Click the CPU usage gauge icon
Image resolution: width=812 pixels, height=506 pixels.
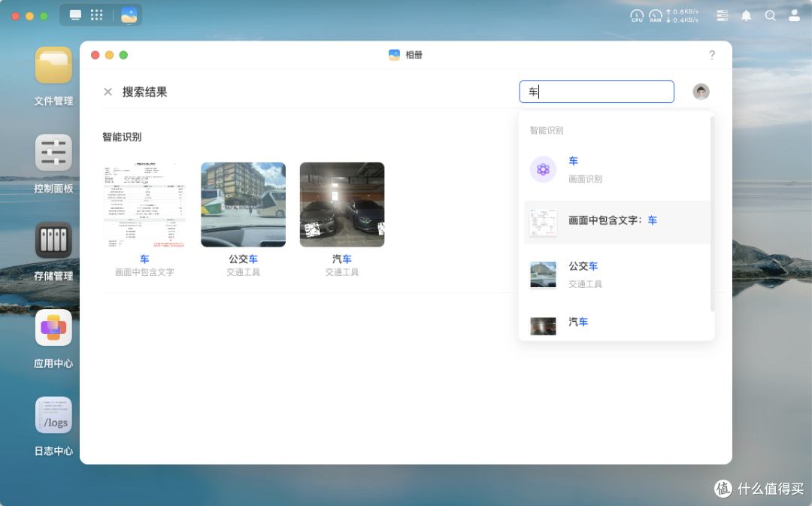(x=637, y=16)
